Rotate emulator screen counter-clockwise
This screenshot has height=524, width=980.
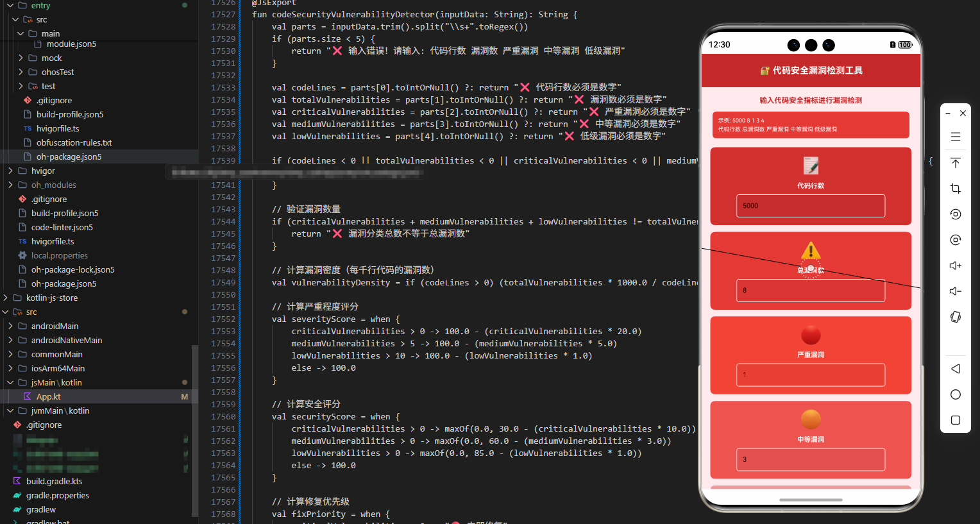click(955, 214)
